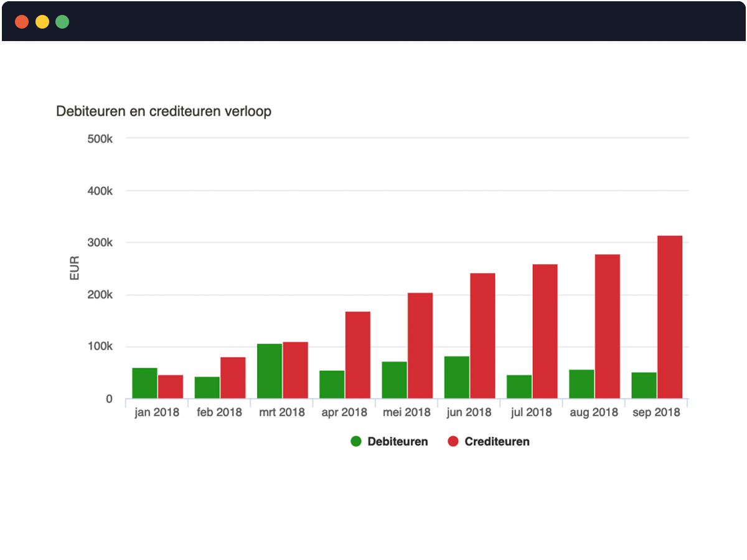Select the green Debiteuren bar for jun 2018
The height and width of the screenshot is (560, 747).
click(x=457, y=378)
